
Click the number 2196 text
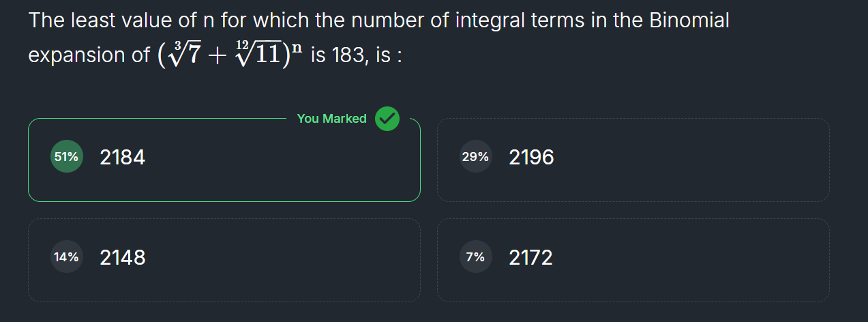pos(531,158)
